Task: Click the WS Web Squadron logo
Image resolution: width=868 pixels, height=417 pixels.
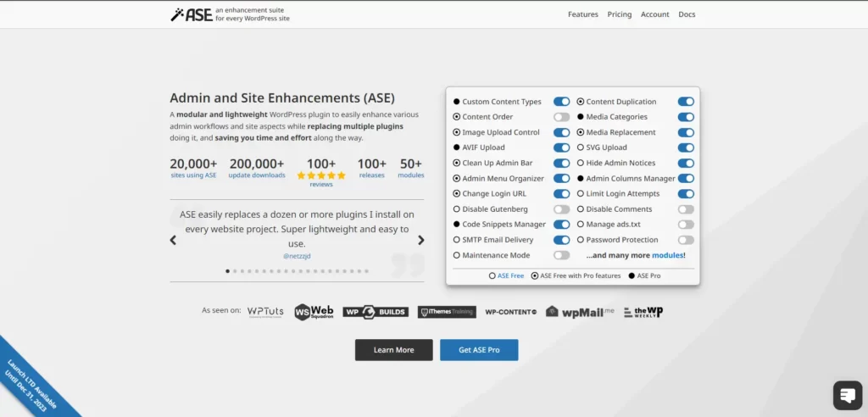Action: [x=314, y=312]
